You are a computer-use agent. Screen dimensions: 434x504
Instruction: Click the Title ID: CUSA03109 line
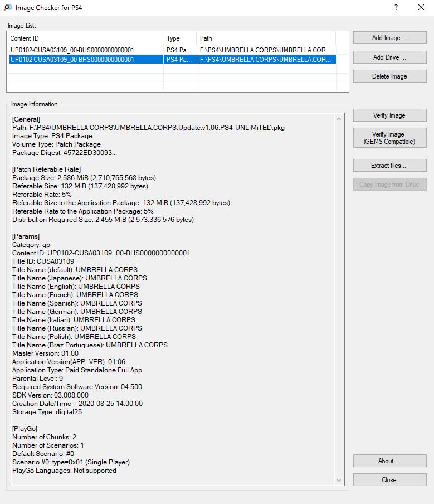coord(43,261)
